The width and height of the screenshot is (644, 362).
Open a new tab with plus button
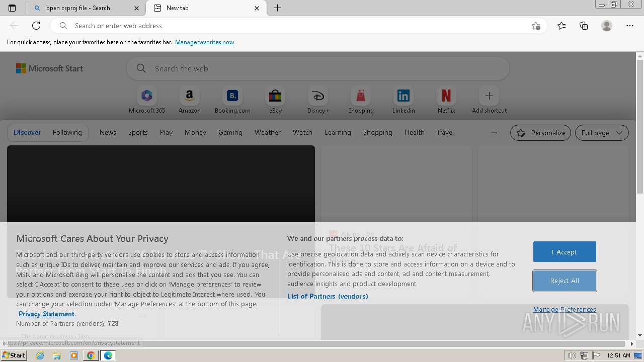[277, 8]
